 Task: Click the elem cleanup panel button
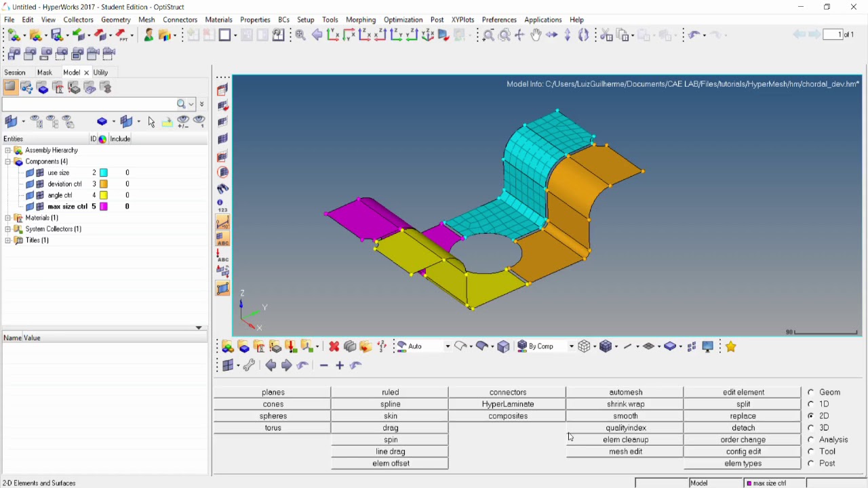point(625,439)
